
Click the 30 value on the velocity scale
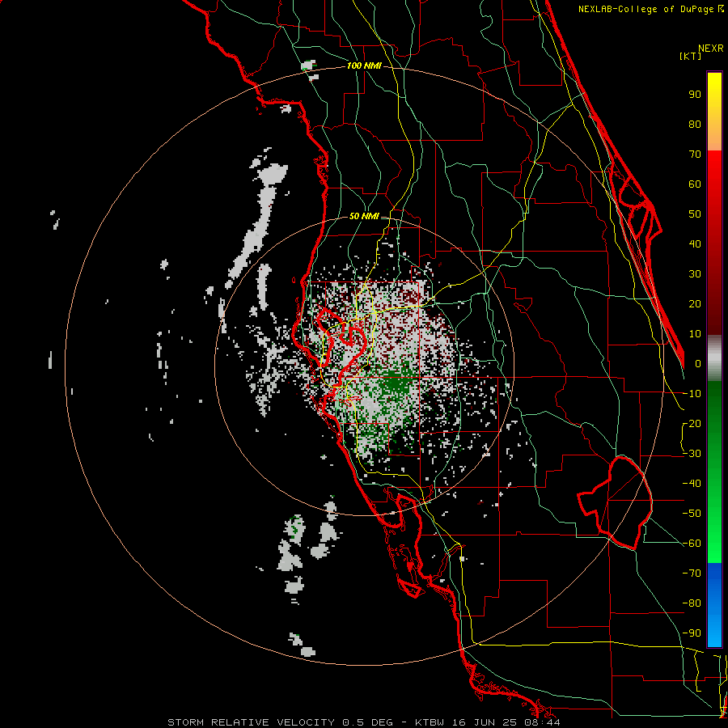[695, 274]
